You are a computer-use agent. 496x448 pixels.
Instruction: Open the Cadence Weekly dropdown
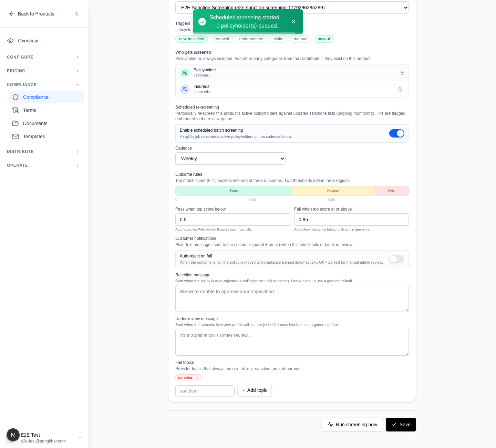[230, 159]
